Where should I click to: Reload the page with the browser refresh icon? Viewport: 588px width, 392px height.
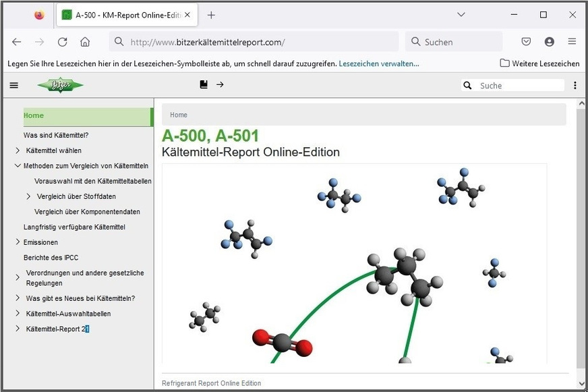(62, 42)
